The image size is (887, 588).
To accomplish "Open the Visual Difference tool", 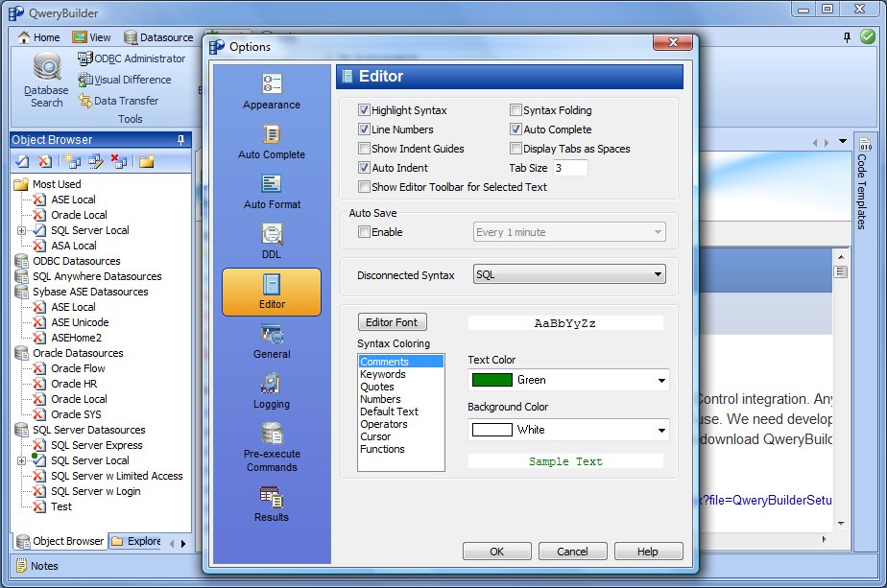I will click(125, 80).
